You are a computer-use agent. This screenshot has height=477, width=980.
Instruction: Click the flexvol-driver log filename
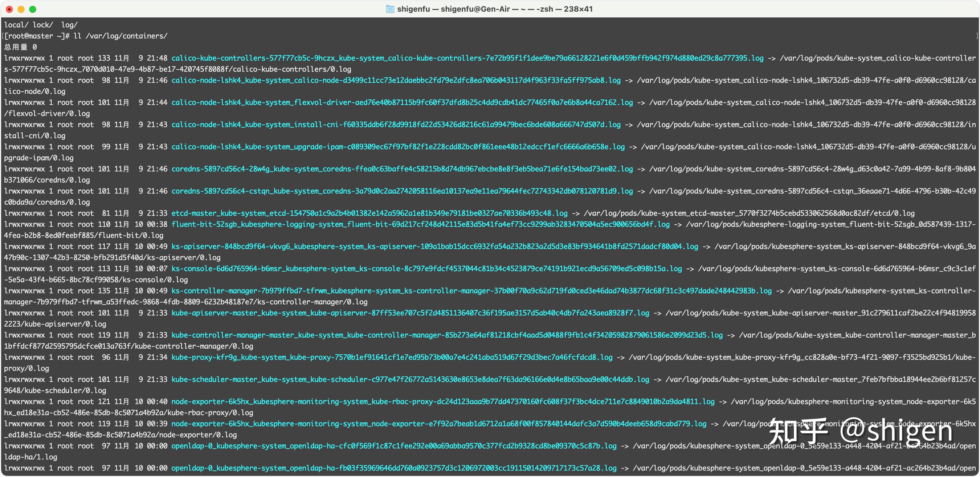tap(402, 103)
